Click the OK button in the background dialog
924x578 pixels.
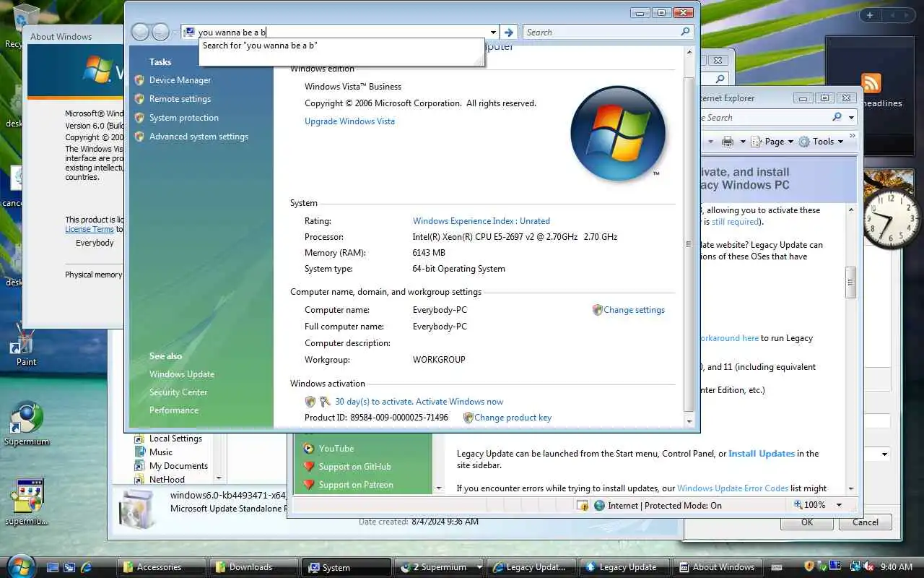point(807,522)
